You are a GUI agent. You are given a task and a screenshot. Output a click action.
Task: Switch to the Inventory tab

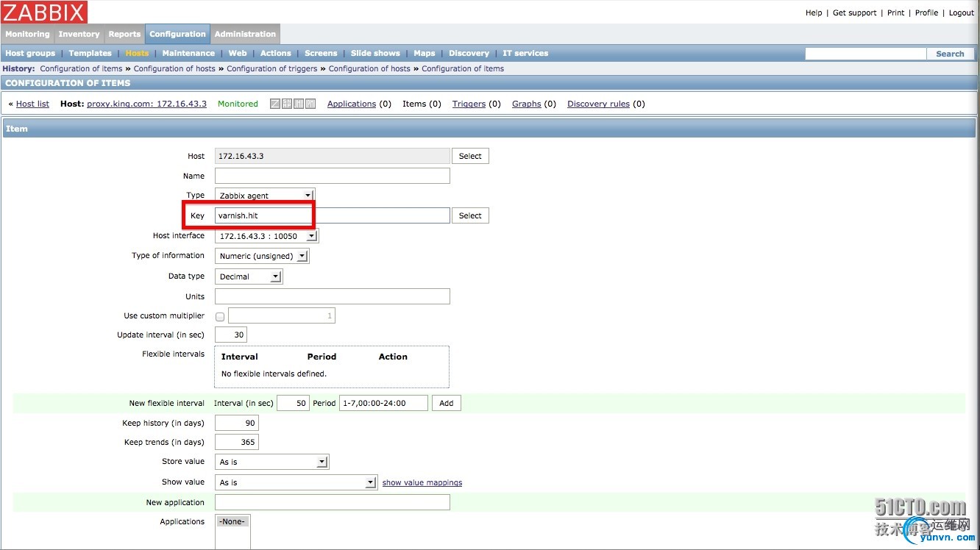pos(79,34)
